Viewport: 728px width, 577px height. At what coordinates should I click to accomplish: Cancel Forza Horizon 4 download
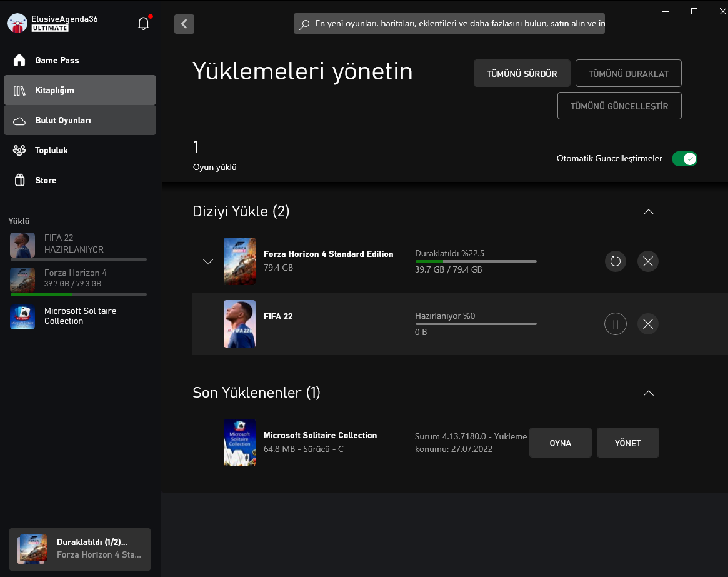[647, 261]
